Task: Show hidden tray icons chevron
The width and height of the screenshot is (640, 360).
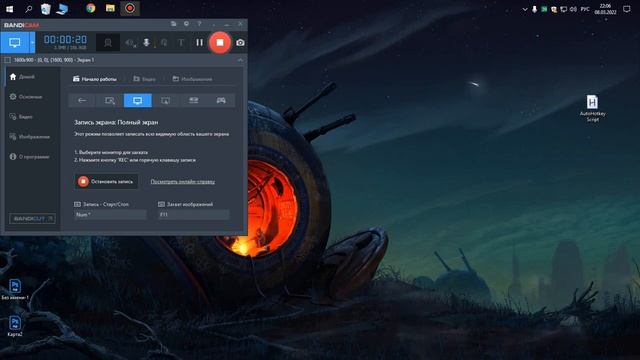Action: [x=525, y=9]
